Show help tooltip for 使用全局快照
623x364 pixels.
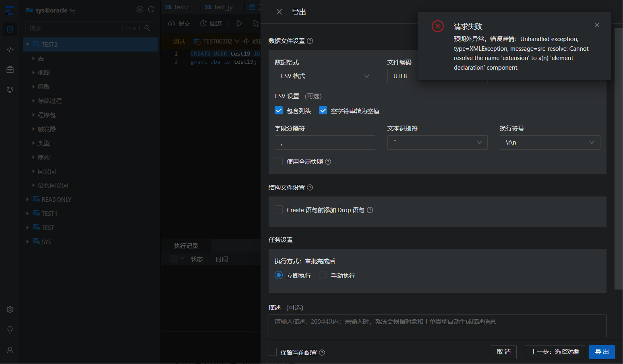coord(328,162)
